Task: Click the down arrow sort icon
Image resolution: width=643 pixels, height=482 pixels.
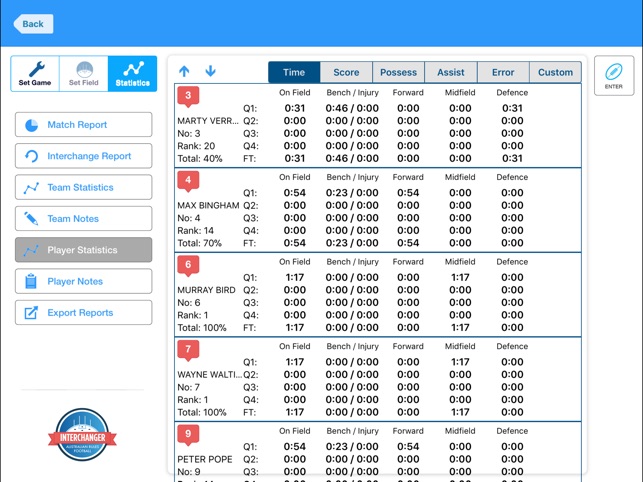Action: pos(210,71)
